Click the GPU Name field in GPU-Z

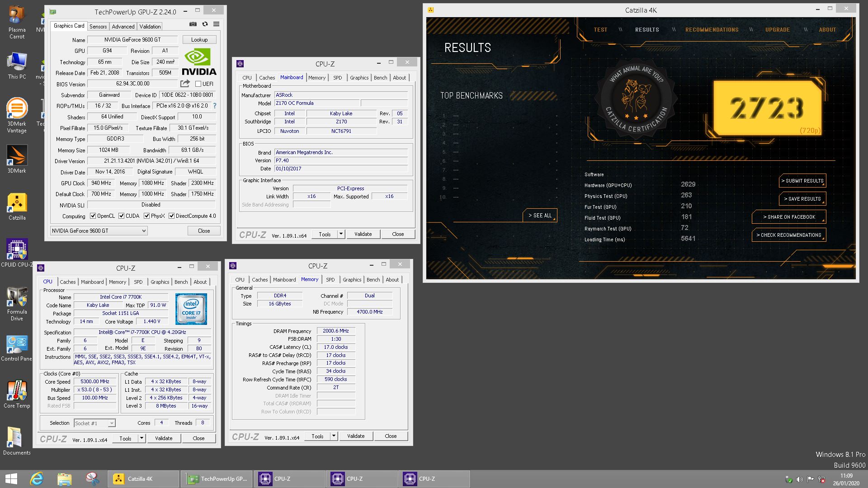(x=132, y=40)
